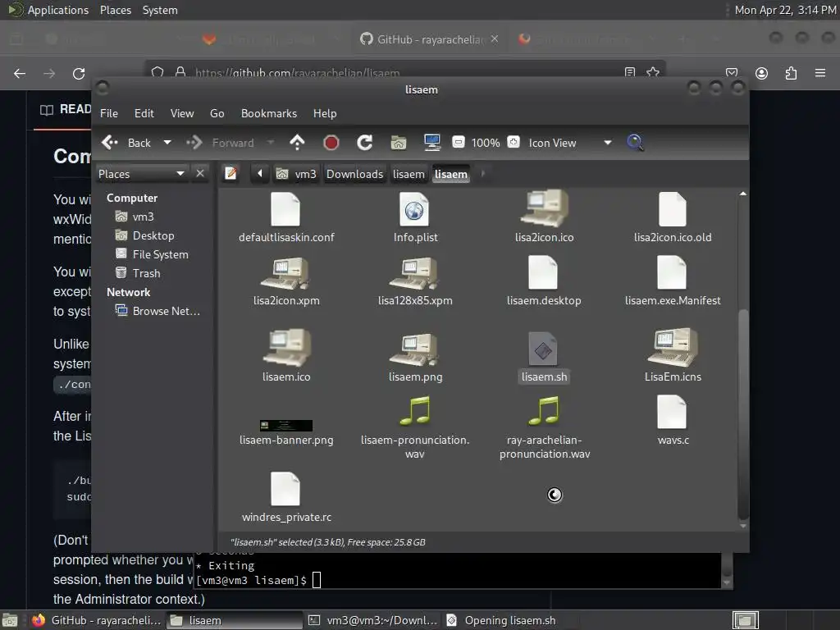
Task: Open Computer location from toolbar
Action: 431,143
